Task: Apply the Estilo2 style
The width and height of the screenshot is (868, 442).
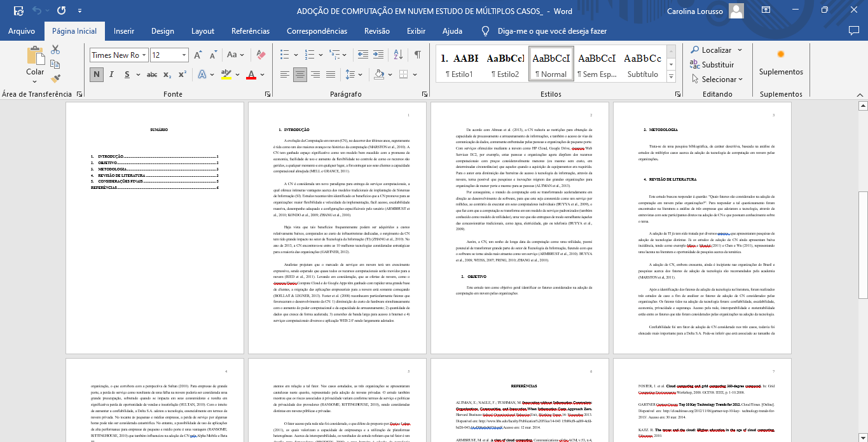Action: click(x=505, y=64)
